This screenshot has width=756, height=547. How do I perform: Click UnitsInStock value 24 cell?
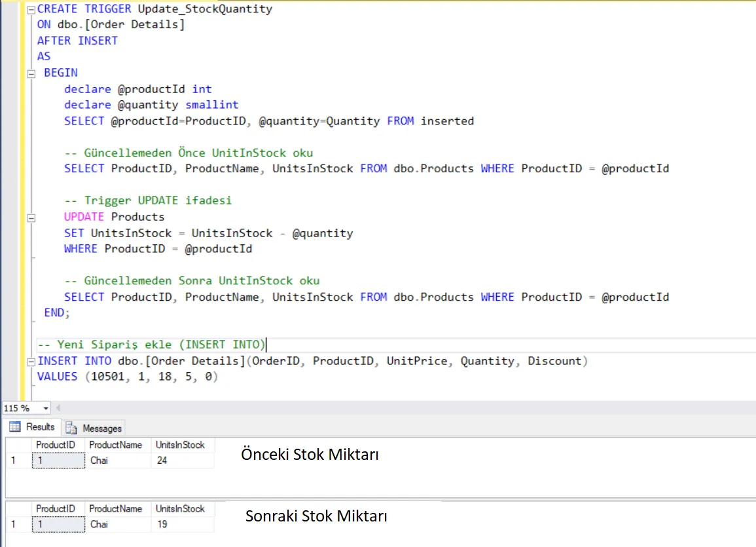182,461
